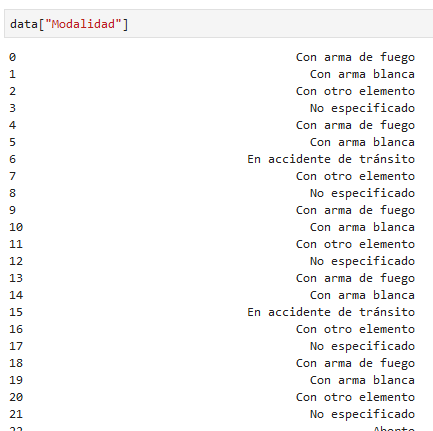Click the word data in the code cell
This screenshot has width=433, height=431.
[24, 24]
